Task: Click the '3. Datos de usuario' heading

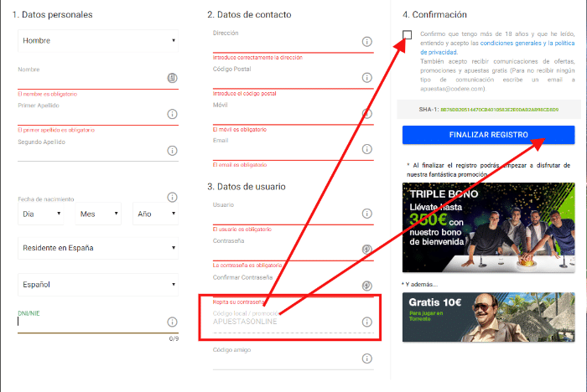Action: 247,187
